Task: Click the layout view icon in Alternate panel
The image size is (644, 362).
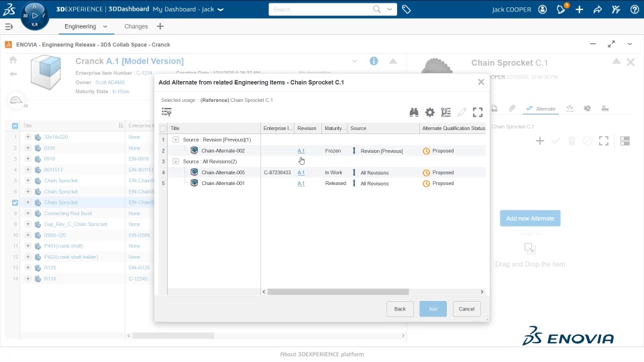Action: (x=625, y=141)
